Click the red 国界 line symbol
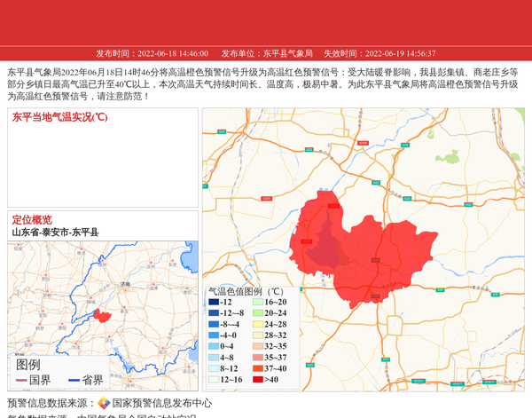The width and height of the screenshot is (532, 418). [21, 381]
